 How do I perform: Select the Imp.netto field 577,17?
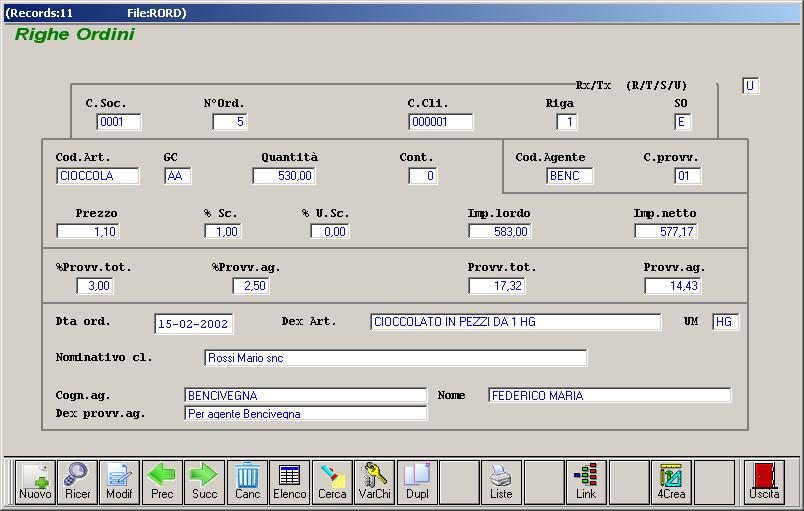pyautogui.click(x=666, y=232)
